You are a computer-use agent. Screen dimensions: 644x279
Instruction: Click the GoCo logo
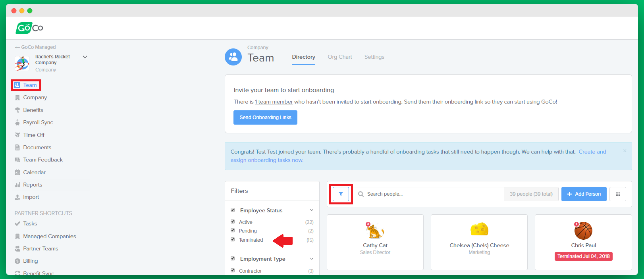point(29,28)
